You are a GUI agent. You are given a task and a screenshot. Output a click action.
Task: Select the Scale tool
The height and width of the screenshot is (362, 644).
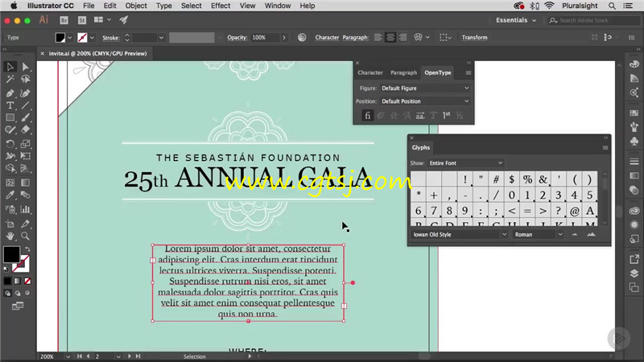coord(25,144)
